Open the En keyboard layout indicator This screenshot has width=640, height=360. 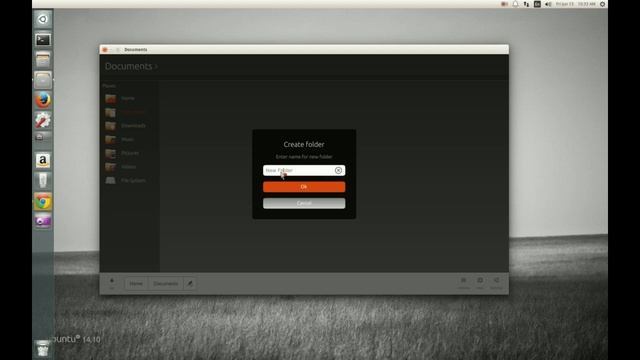click(x=537, y=4)
